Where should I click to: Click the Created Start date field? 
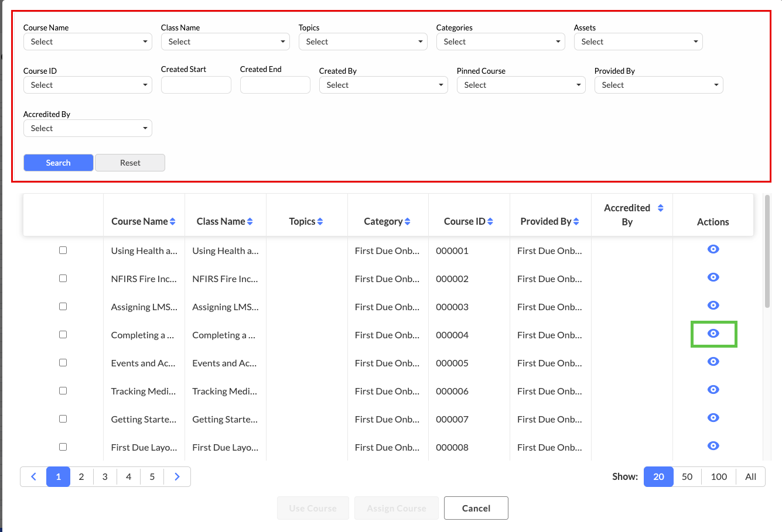tap(196, 85)
